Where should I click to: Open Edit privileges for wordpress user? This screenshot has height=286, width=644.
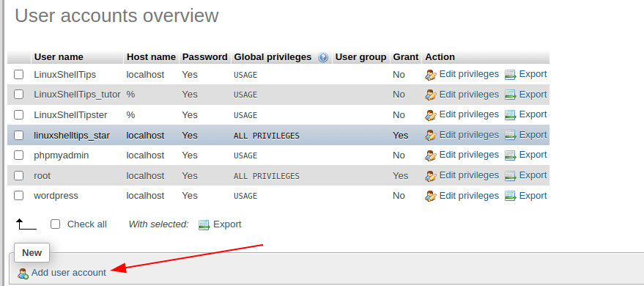point(469,195)
